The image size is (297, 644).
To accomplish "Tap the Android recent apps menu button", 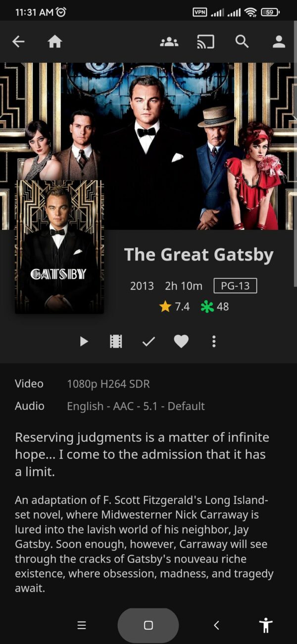I will 82,625.
